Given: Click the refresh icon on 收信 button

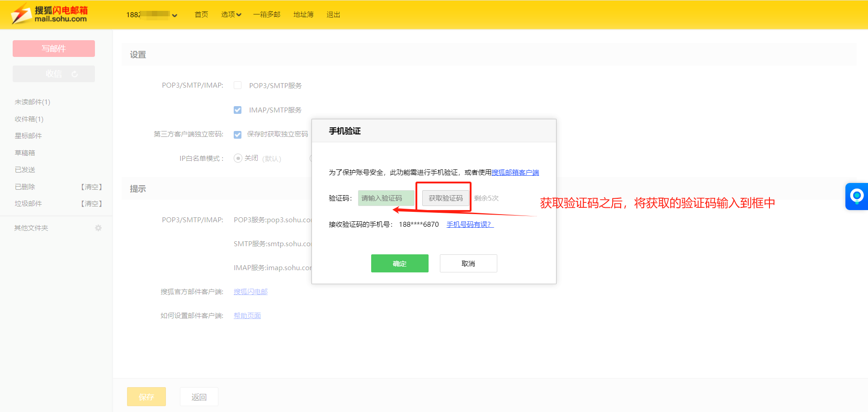Looking at the screenshot, I should point(75,74).
